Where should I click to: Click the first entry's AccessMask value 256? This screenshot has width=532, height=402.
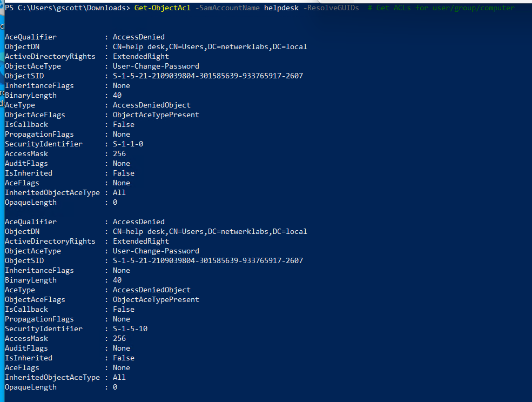(119, 154)
